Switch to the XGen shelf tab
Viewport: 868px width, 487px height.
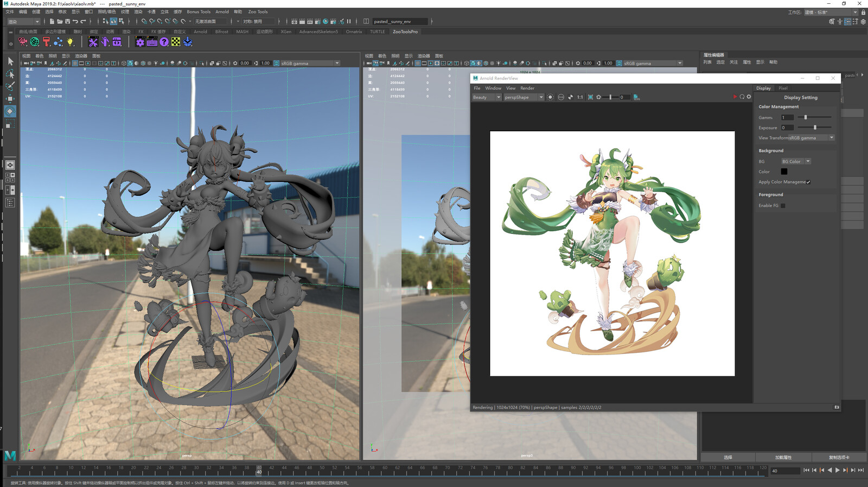pyautogui.click(x=286, y=31)
